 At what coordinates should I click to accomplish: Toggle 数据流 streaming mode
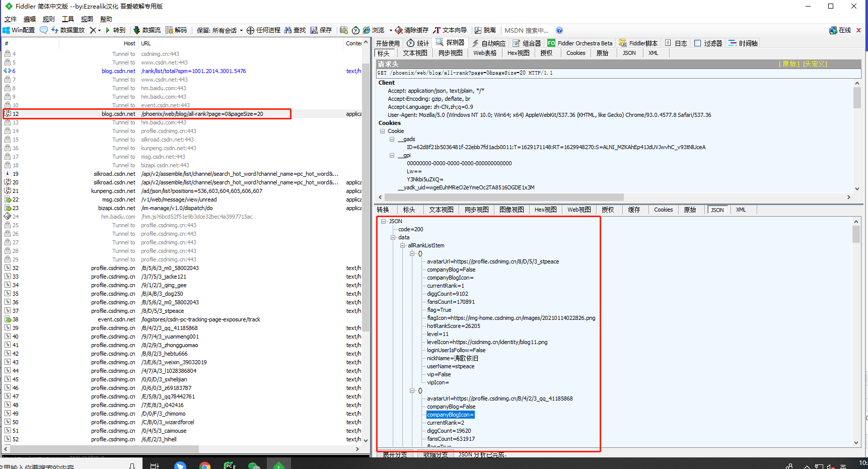[147, 30]
